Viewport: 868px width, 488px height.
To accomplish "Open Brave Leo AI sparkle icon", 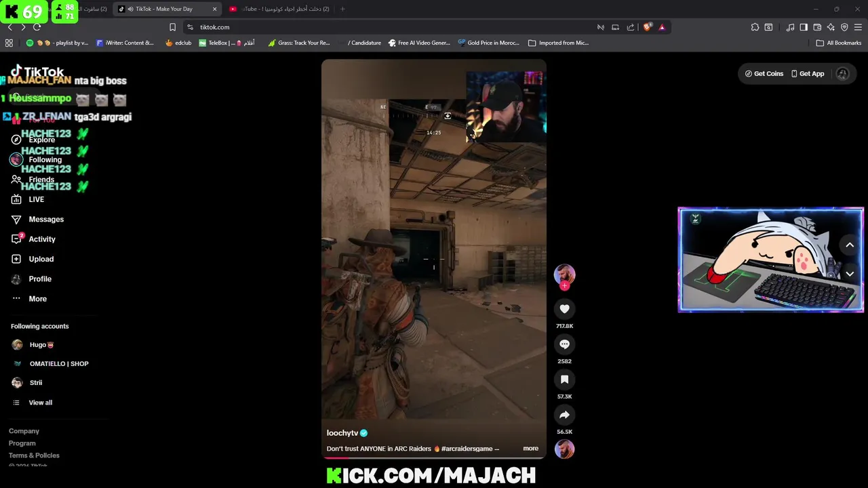I will pyautogui.click(x=831, y=27).
